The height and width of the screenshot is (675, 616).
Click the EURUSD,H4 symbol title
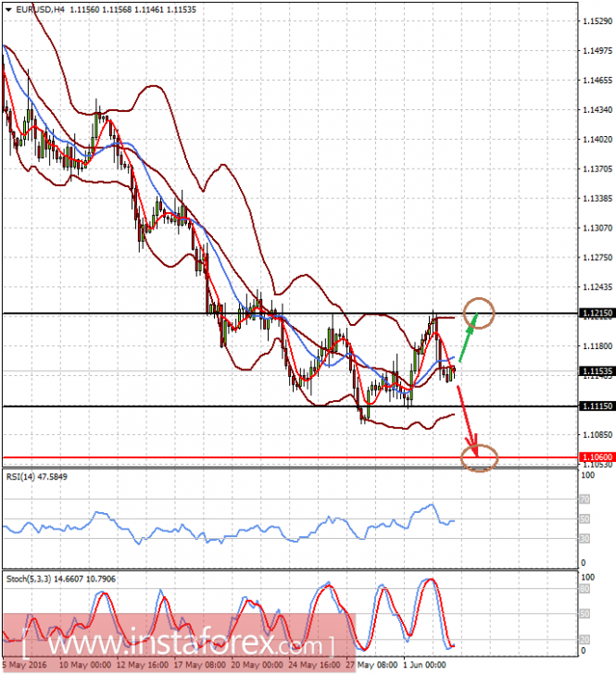tap(40, 9)
